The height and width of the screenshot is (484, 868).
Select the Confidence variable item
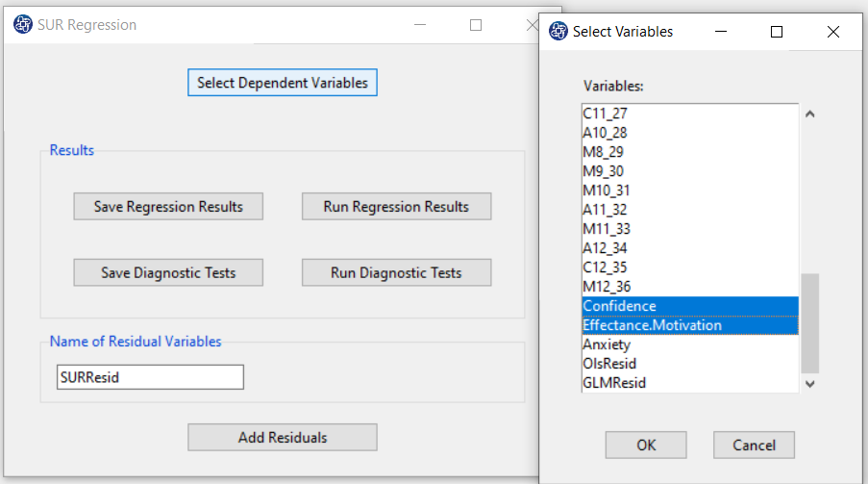[x=690, y=306]
